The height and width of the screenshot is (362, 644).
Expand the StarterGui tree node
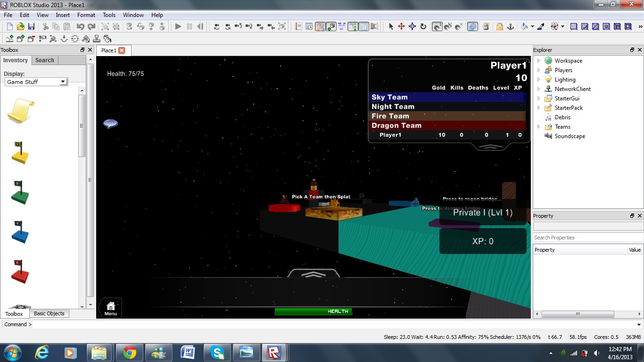tap(538, 99)
